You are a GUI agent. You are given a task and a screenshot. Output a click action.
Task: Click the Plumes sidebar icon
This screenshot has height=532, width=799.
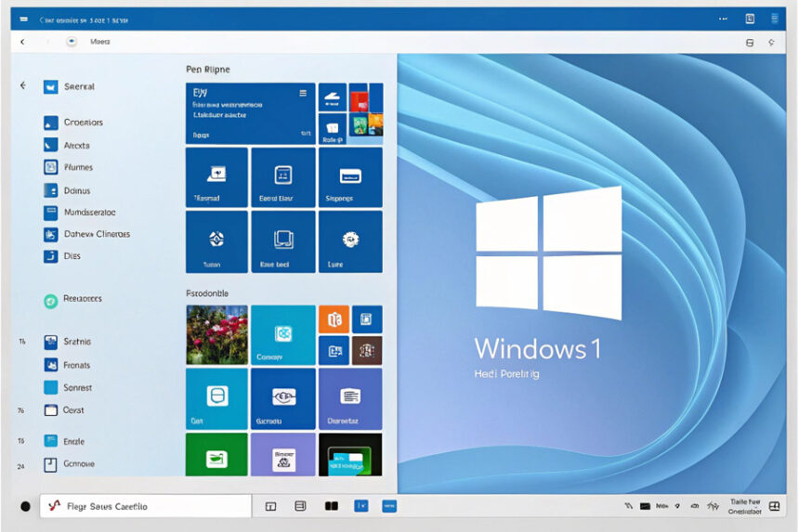point(50,167)
